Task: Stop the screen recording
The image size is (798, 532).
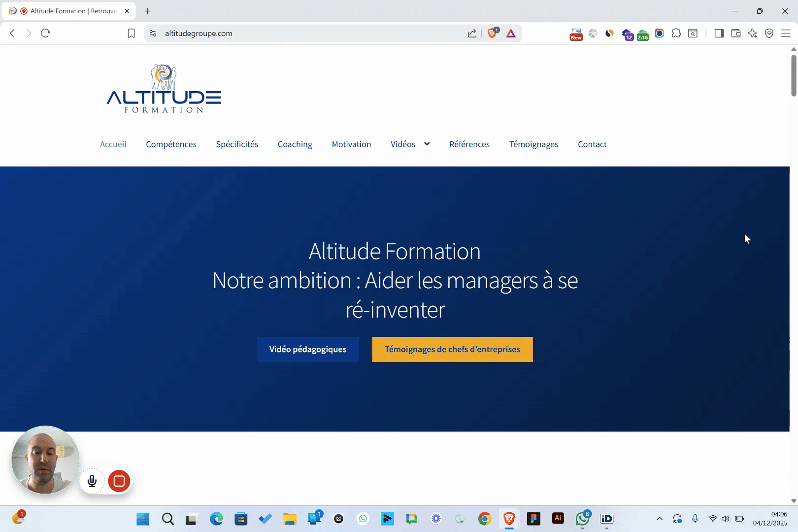Action: point(119,481)
